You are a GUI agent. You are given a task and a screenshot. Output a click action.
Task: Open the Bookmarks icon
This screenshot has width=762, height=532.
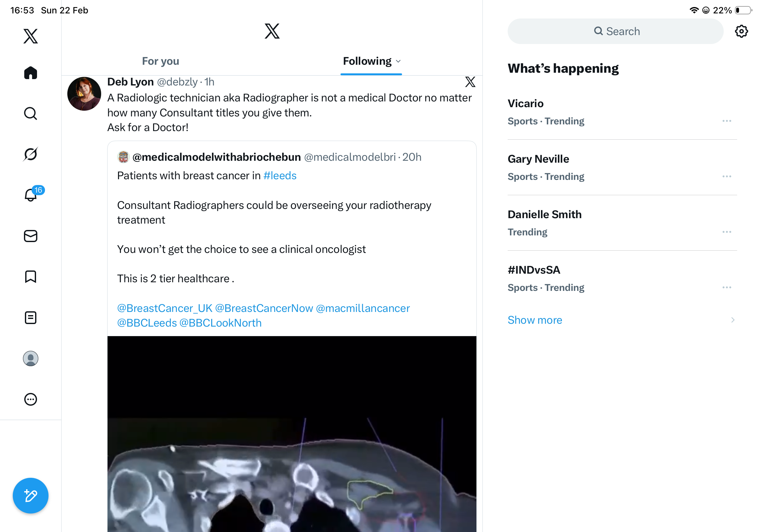click(31, 277)
